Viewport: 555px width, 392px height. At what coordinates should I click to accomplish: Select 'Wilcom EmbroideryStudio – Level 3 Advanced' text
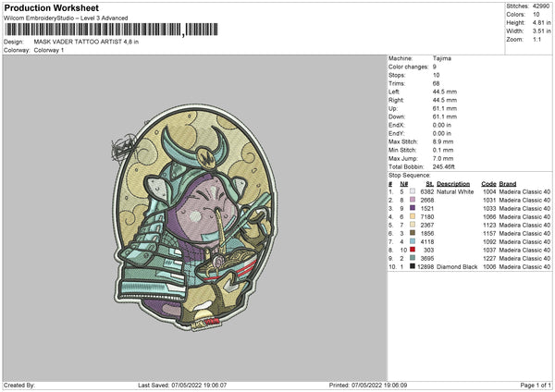(66, 18)
